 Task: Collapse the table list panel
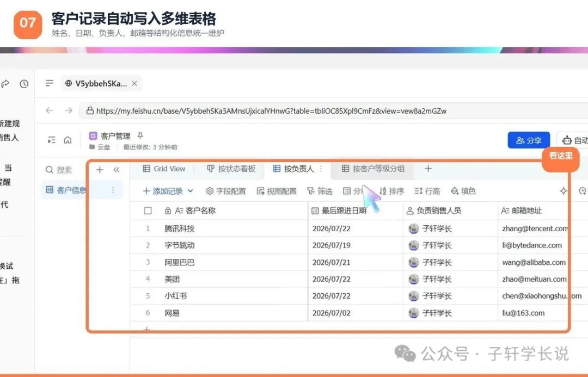117,170
